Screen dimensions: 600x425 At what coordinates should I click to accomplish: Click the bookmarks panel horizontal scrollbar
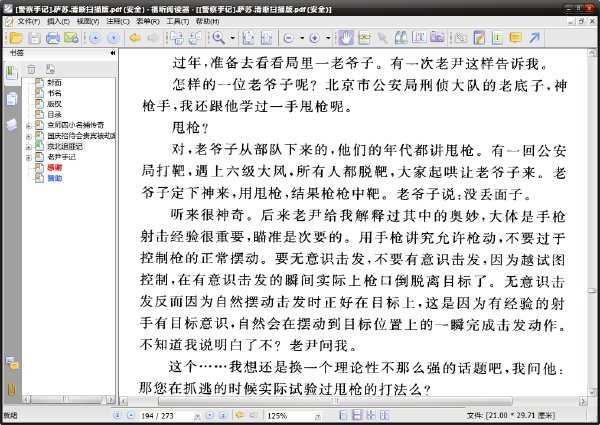68,400
